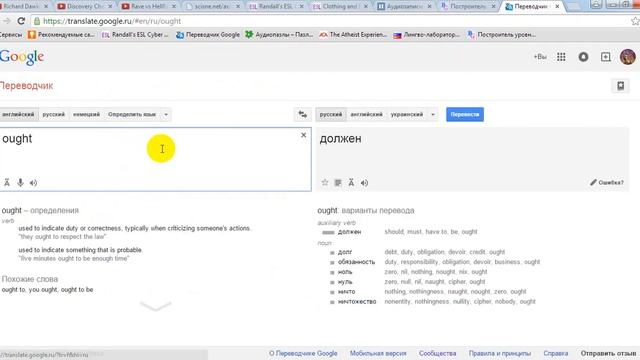
Task: Select английский as target language
Action: (366, 114)
